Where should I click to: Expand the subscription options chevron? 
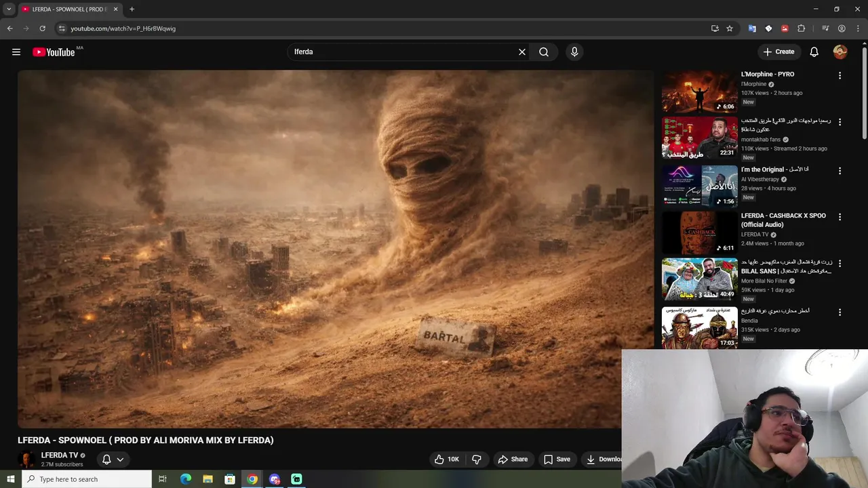coord(120,459)
